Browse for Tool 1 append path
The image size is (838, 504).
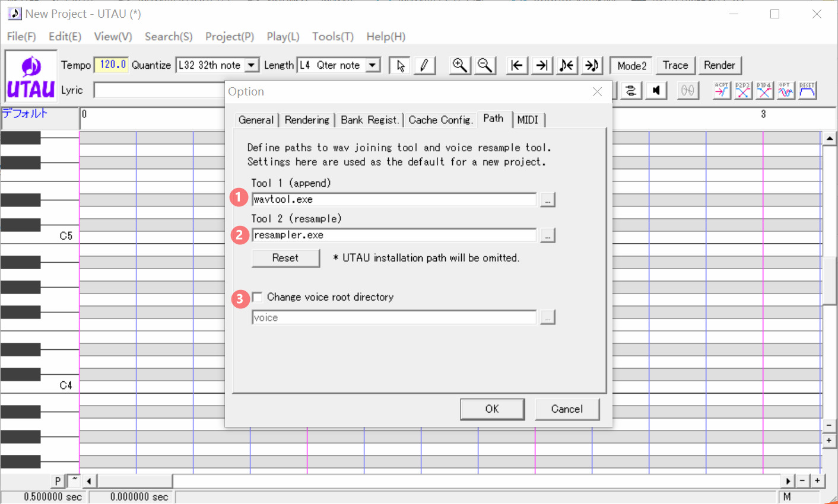click(548, 200)
